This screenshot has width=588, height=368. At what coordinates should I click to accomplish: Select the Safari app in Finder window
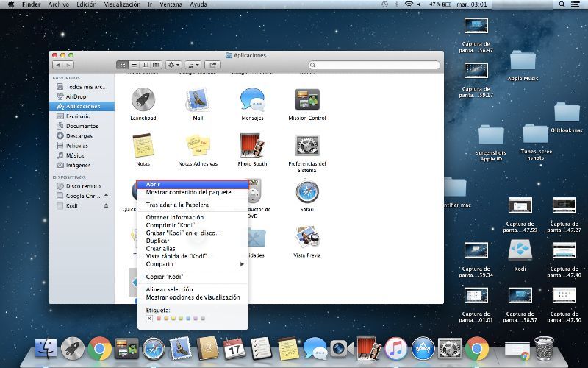click(307, 191)
